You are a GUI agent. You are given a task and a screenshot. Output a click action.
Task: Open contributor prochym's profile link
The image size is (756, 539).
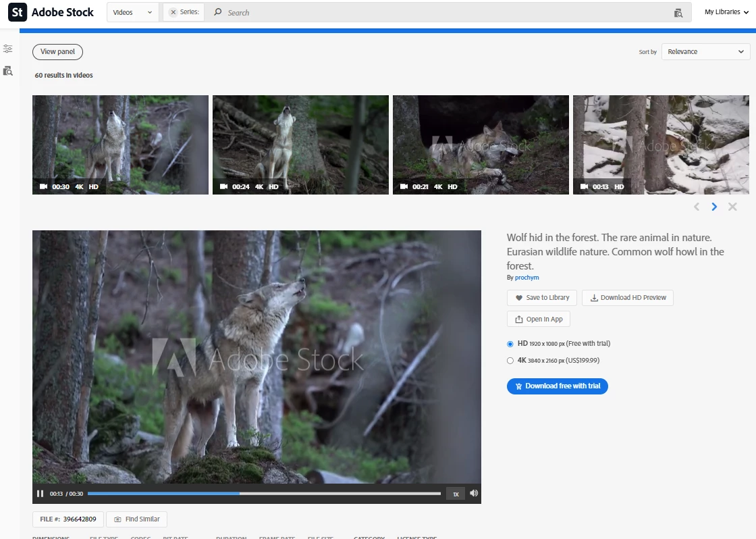coord(526,278)
